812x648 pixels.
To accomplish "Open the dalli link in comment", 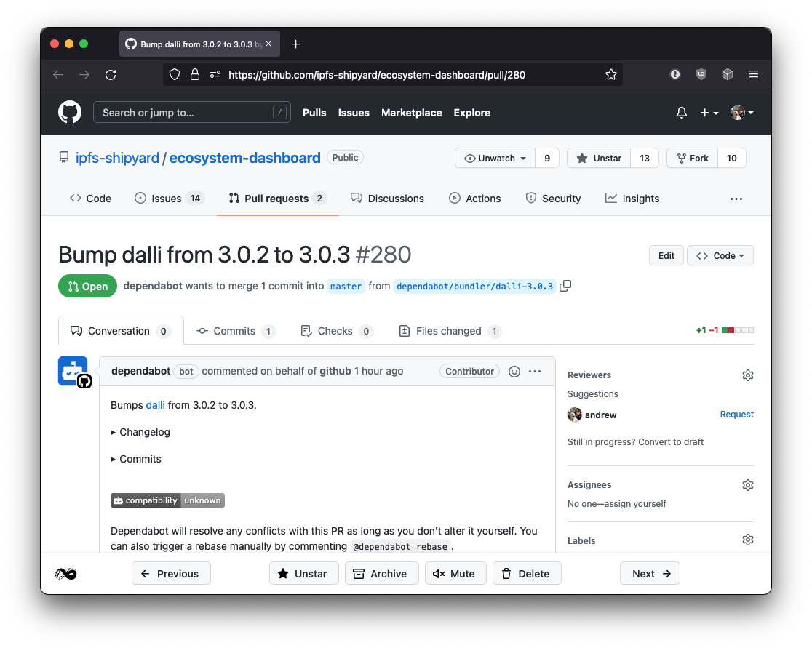I will click(x=156, y=405).
